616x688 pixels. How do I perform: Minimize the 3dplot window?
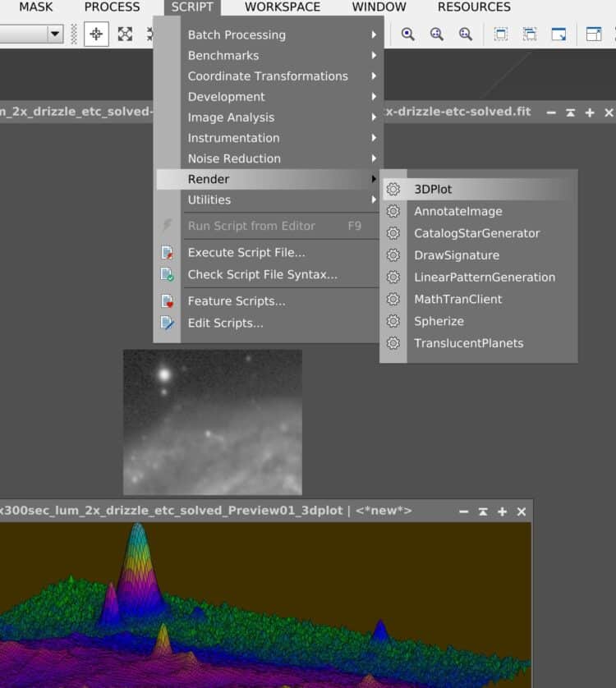click(x=464, y=511)
